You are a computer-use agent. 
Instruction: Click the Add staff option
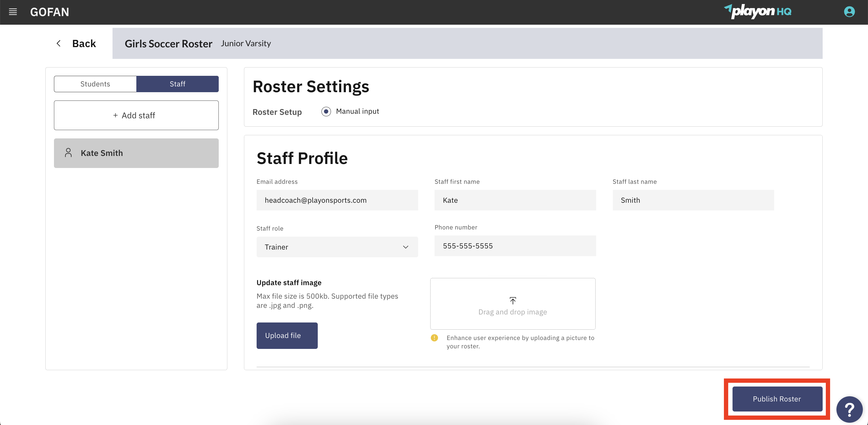point(136,115)
